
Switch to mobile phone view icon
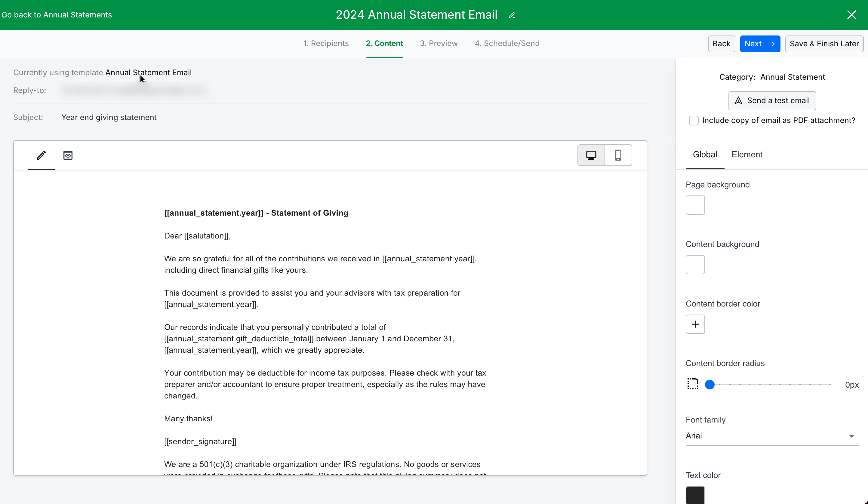point(618,155)
